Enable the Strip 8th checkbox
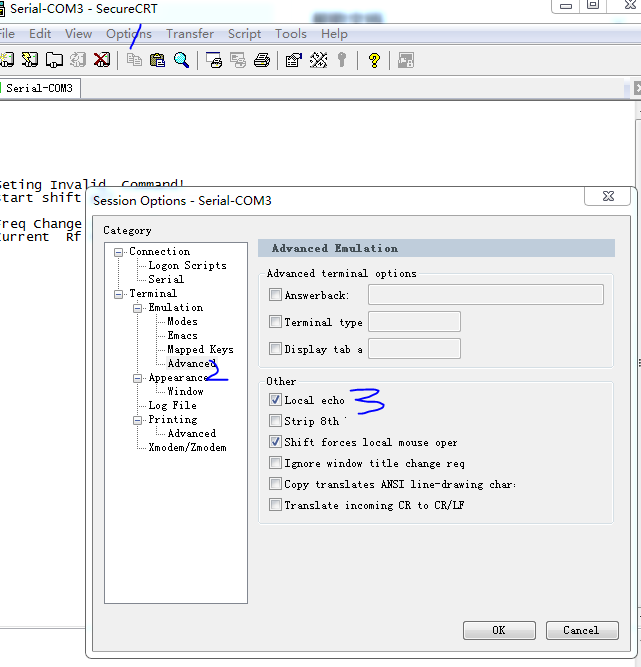The height and width of the screenshot is (667, 641). (275, 421)
